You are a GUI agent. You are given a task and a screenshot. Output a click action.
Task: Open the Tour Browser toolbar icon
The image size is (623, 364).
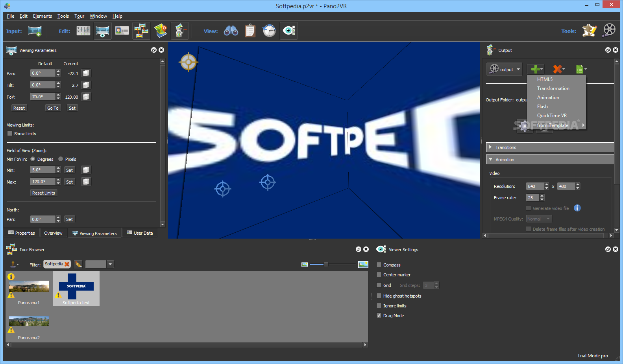[x=141, y=31]
